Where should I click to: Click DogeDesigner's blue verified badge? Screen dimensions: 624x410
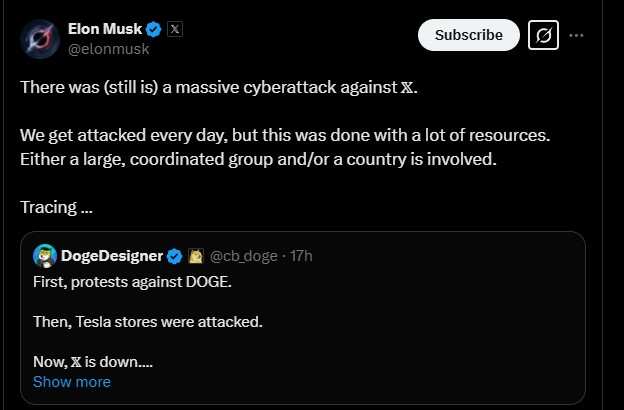pos(173,256)
